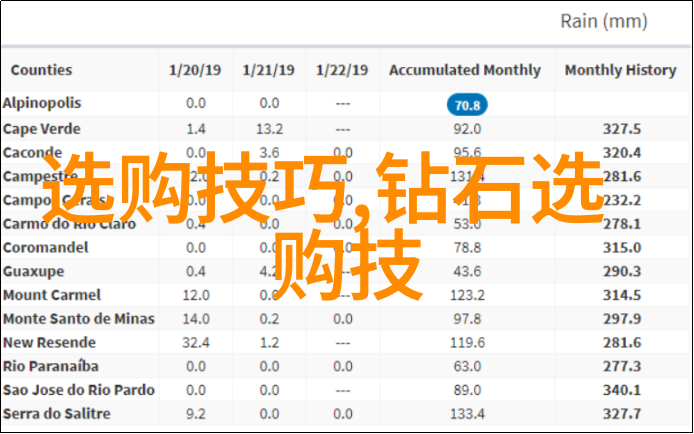This screenshot has height=434, width=694.
Task: Click the 43.6 accumulated value for Guaxupe
Action: click(467, 271)
